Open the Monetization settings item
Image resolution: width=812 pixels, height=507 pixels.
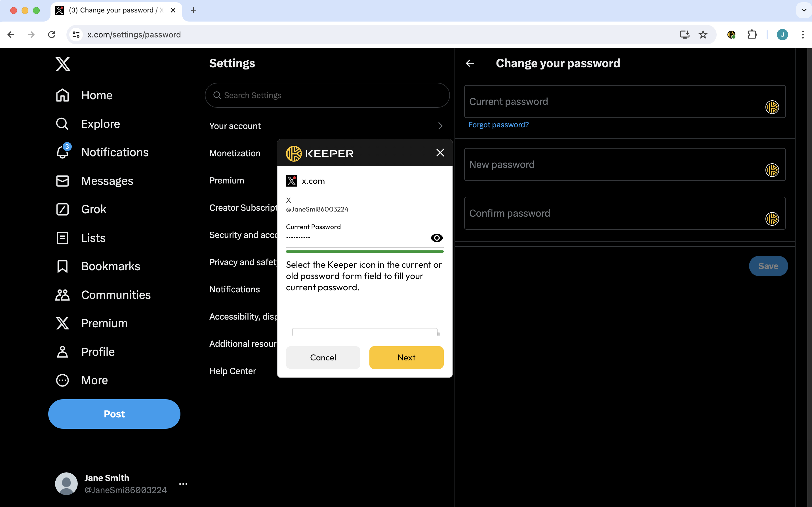235,153
